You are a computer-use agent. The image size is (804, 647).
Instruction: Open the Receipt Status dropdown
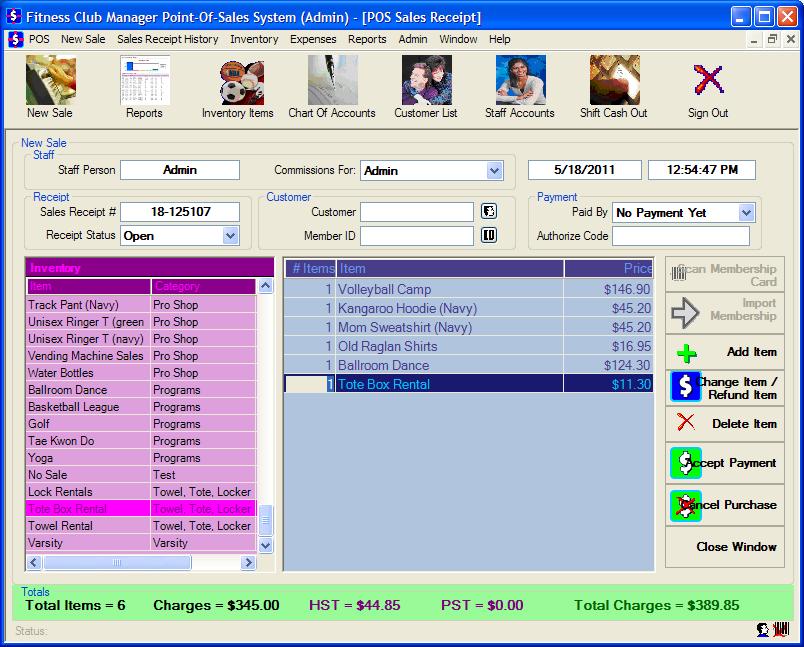coord(230,236)
